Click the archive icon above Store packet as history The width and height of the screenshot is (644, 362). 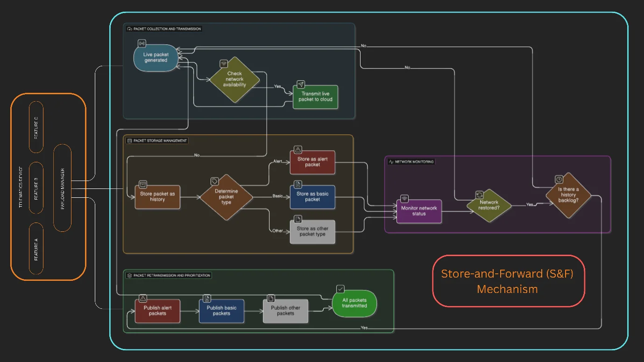143,184
